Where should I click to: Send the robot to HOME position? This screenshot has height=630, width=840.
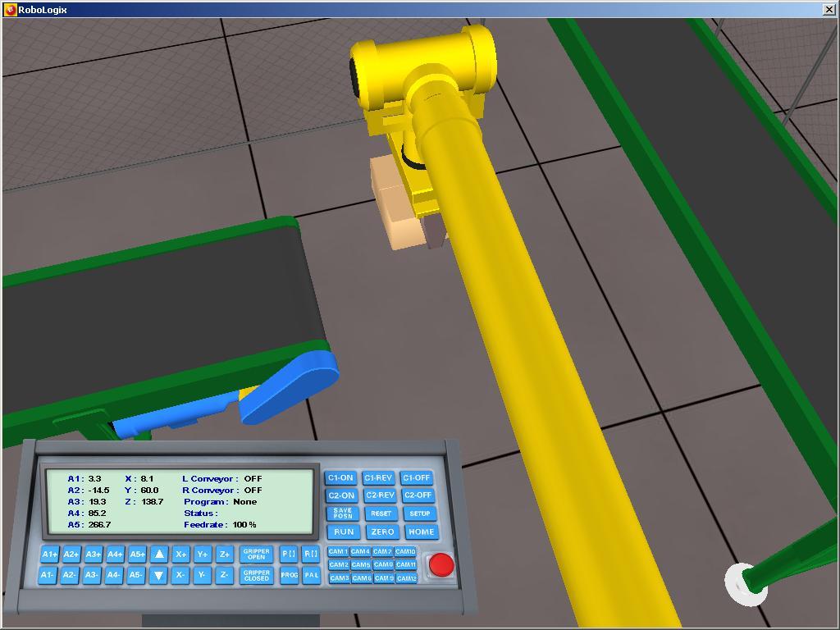point(421,532)
